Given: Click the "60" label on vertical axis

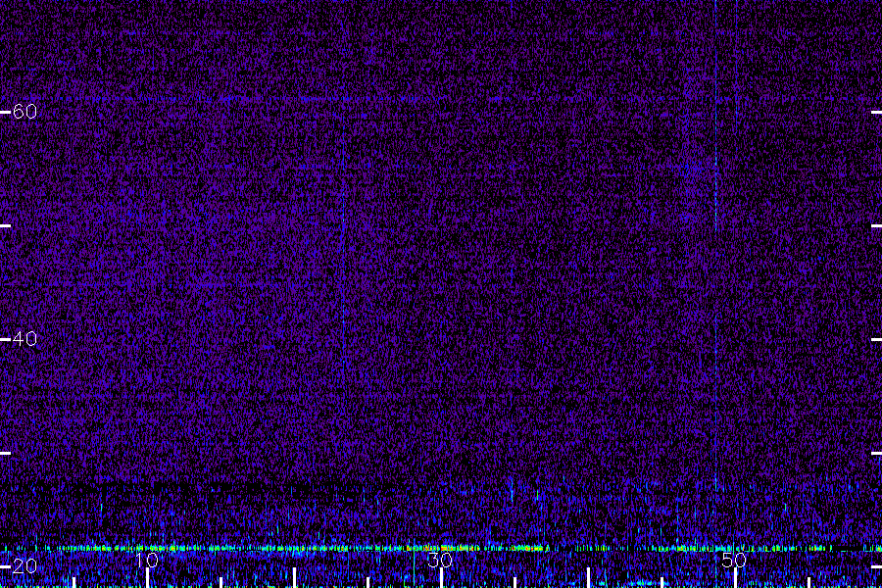Looking at the screenshot, I should pyautogui.click(x=24, y=112).
